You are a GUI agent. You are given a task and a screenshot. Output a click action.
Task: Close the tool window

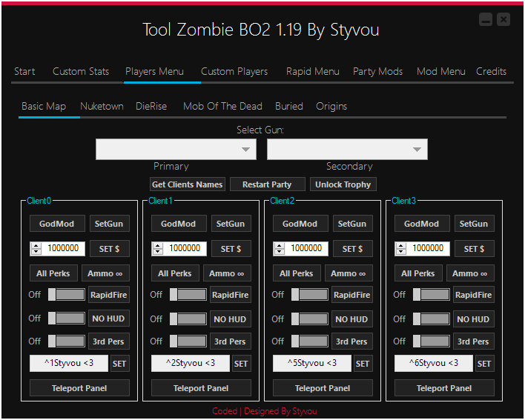pyautogui.click(x=503, y=20)
